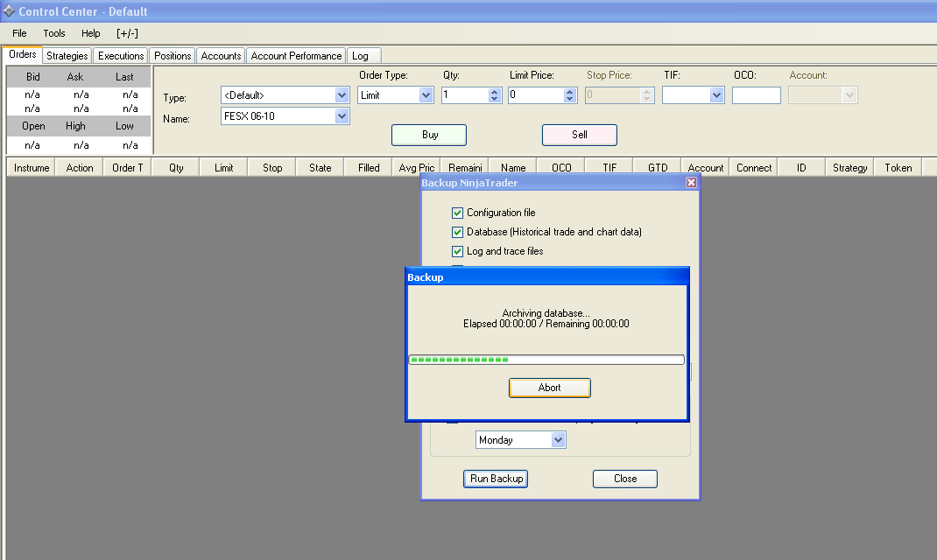Click the green Buy button
This screenshot has width=937, height=560.
pos(429,135)
